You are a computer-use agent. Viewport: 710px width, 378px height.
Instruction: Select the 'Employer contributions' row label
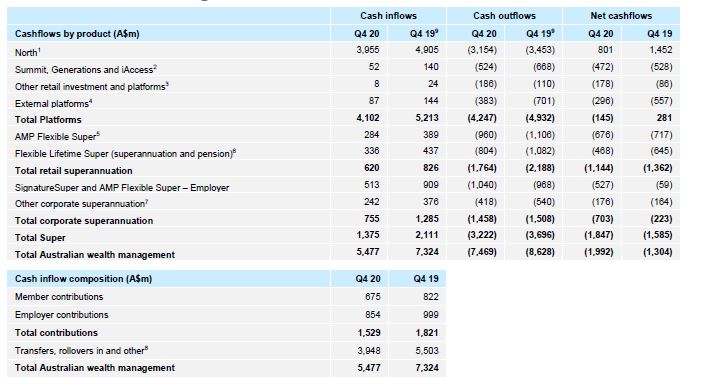coord(62,315)
